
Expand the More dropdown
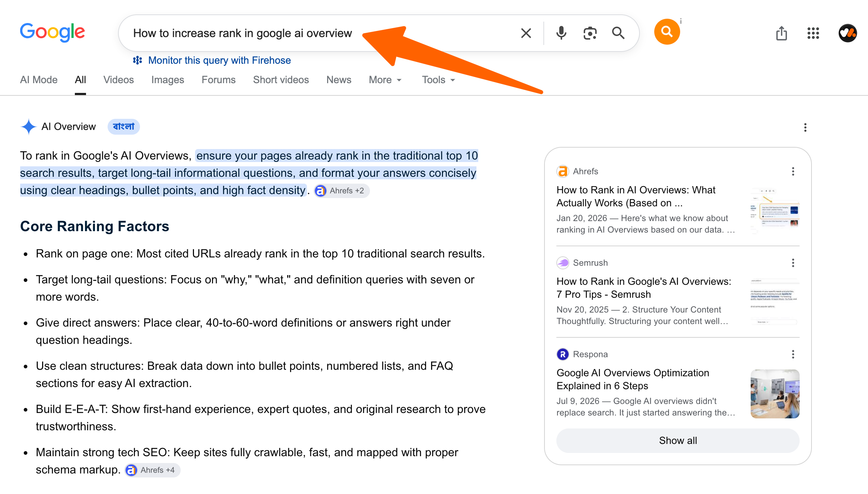(385, 80)
